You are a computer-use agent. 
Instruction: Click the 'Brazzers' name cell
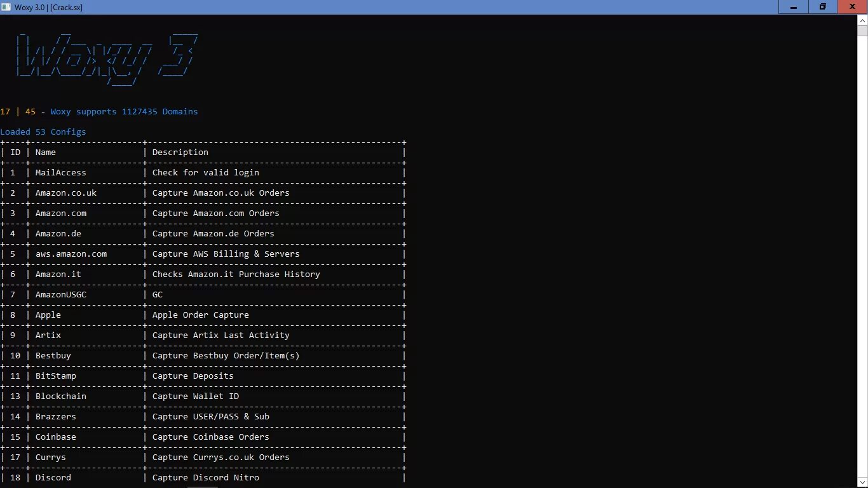pos(56,417)
